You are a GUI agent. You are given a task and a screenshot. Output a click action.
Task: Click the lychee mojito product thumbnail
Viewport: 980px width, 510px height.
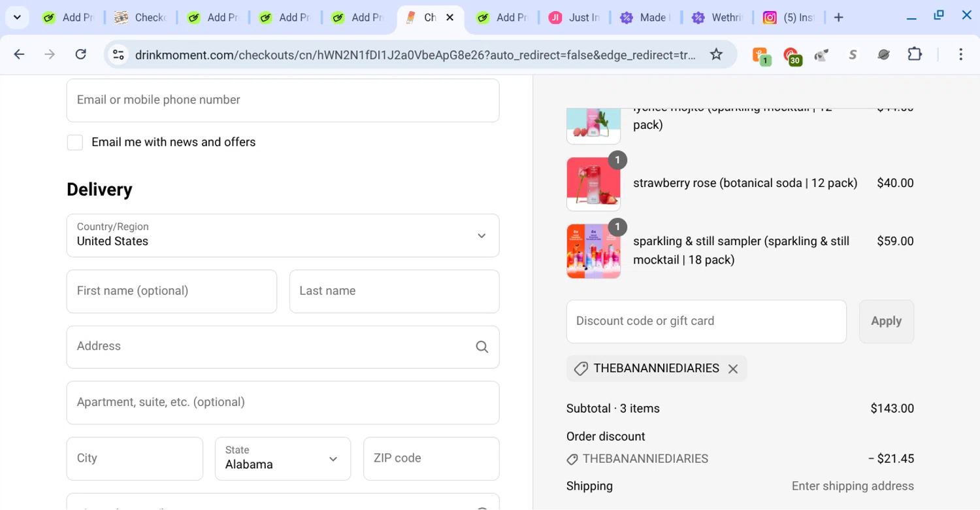(593, 126)
